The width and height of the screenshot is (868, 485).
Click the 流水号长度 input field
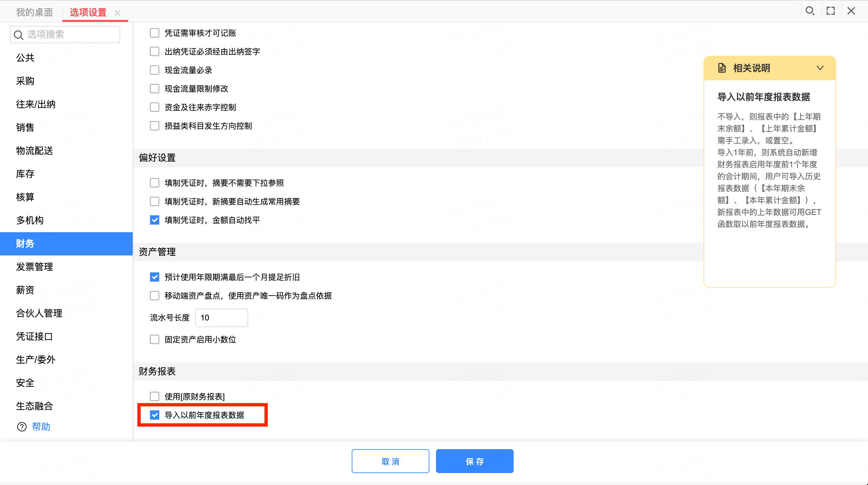(x=221, y=317)
